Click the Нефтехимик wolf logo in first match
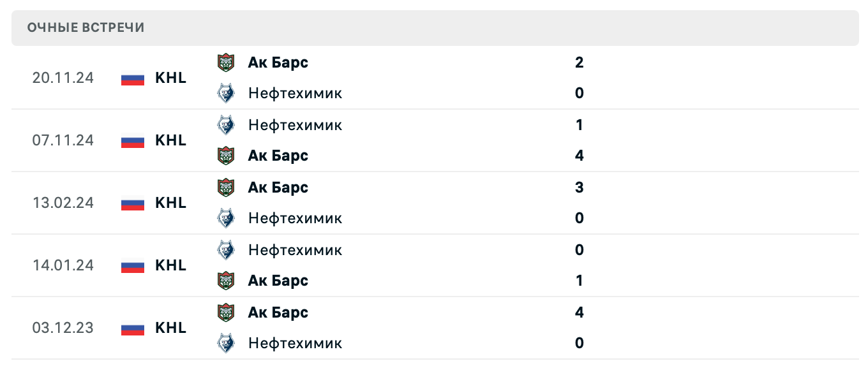 click(227, 93)
